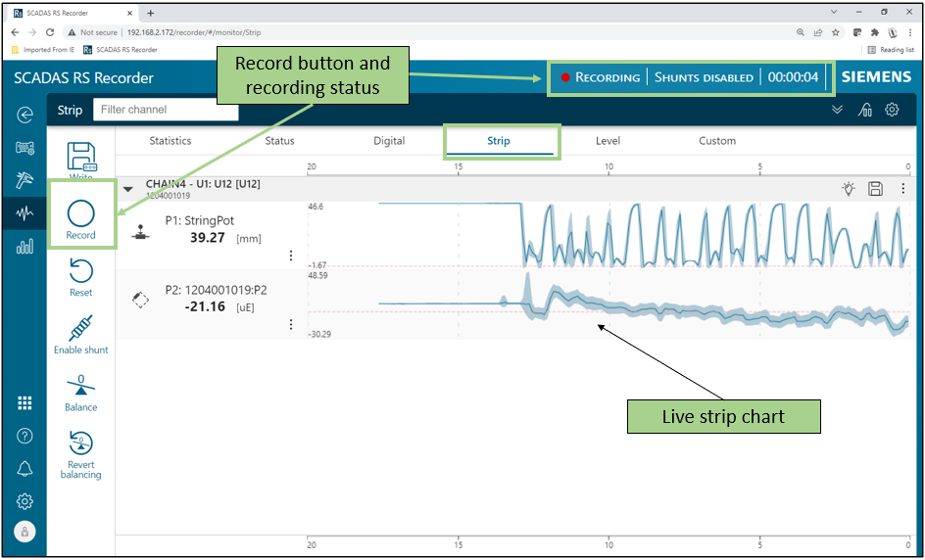Click the help question mark icon
Viewport: 925px width, 560px height.
[x=24, y=436]
